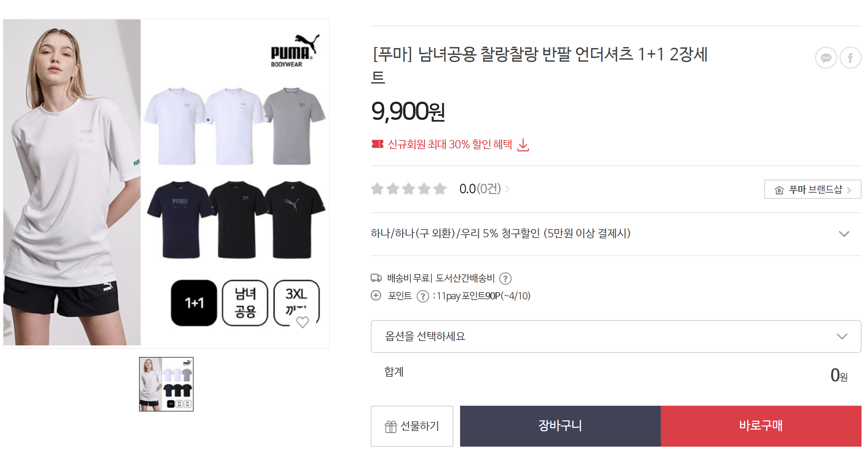Screen dimensions: 868x463
Task: Download the new member coupon arrow icon
Action: [523, 145]
